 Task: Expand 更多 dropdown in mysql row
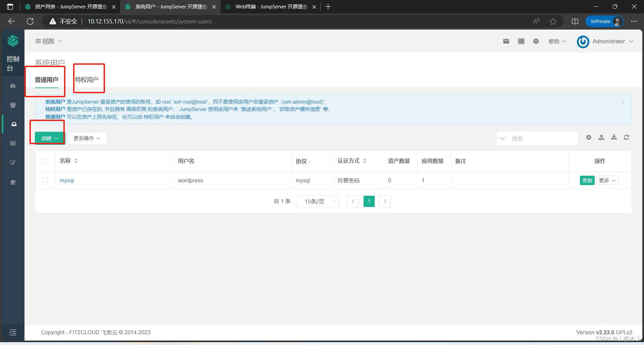[607, 180]
